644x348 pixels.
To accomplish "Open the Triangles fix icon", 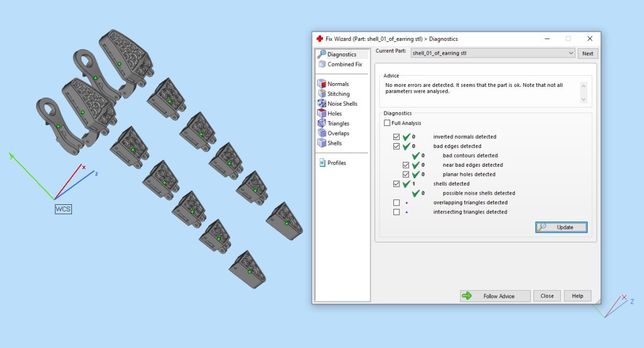I will [x=321, y=123].
